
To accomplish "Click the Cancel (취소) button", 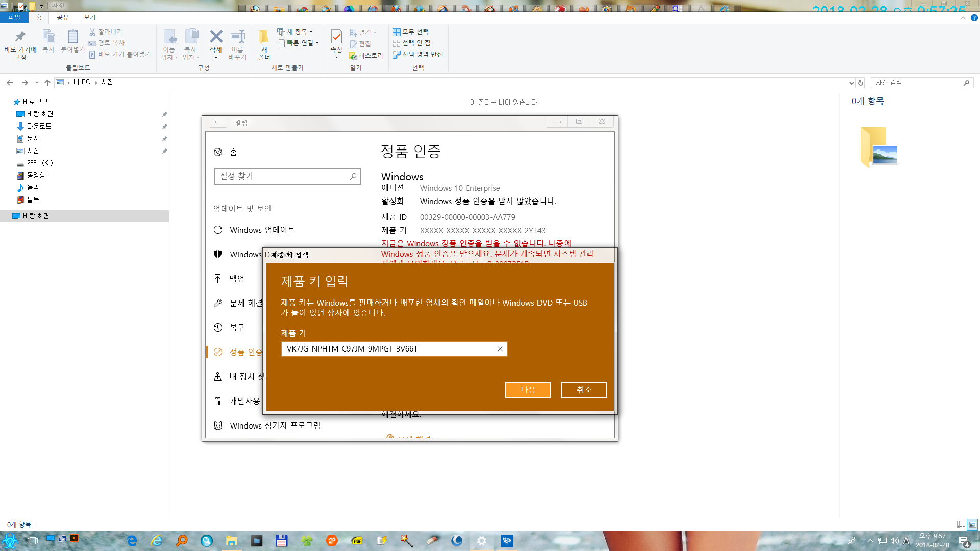I will point(584,390).
